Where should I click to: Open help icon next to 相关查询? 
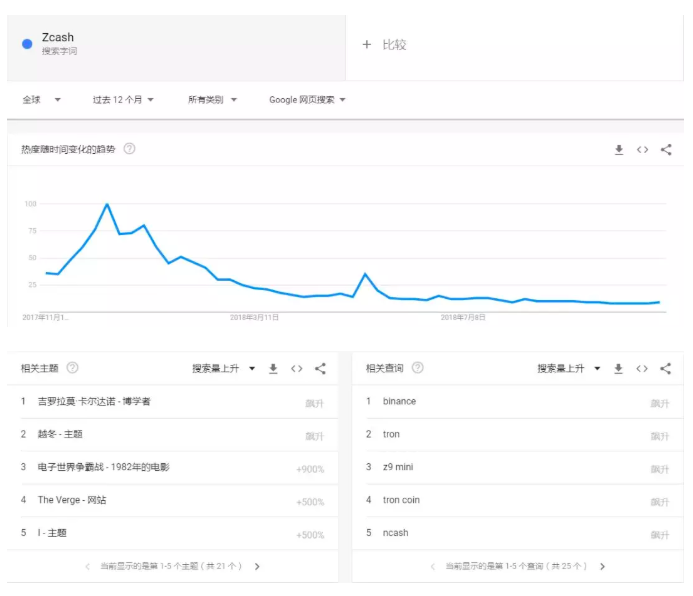417,368
